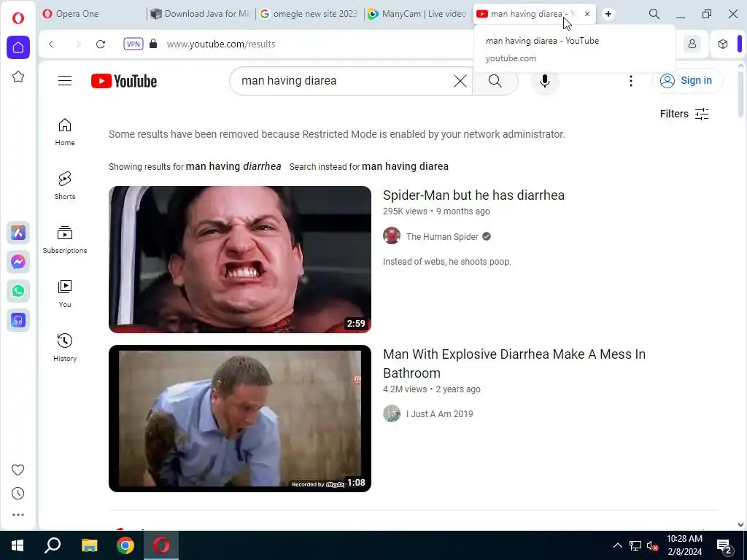Switch to the Opera One tab

(93, 14)
